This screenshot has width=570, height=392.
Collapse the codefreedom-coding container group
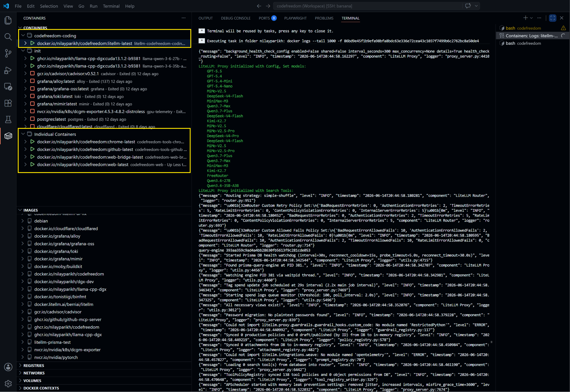pos(23,36)
